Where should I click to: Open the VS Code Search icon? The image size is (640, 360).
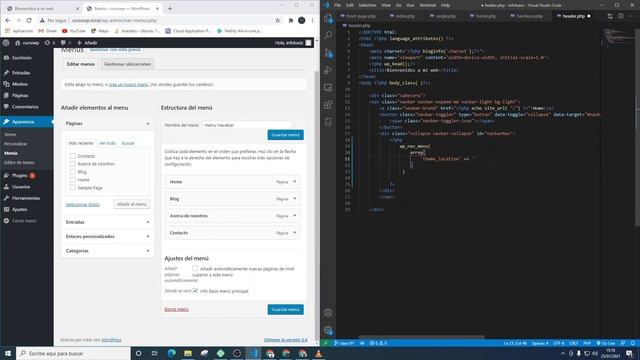(x=328, y=36)
